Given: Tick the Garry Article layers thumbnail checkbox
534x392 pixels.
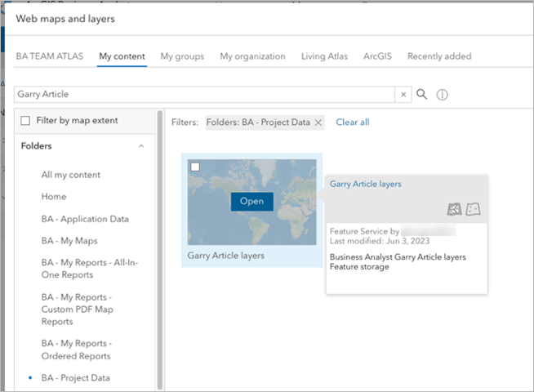Looking at the screenshot, I should click(x=195, y=167).
